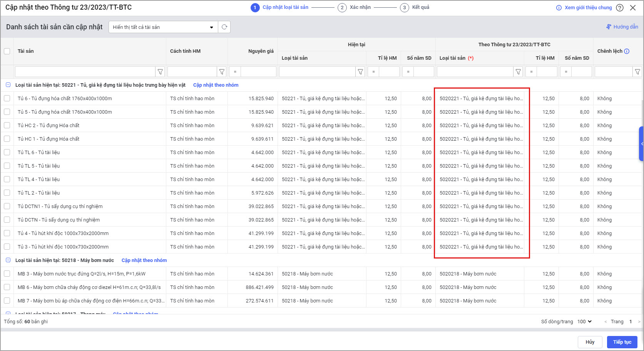The height and width of the screenshot is (351, 644).
Task: Click the info icon next to Chênh lệch
Action: click(x=627, y=51)
